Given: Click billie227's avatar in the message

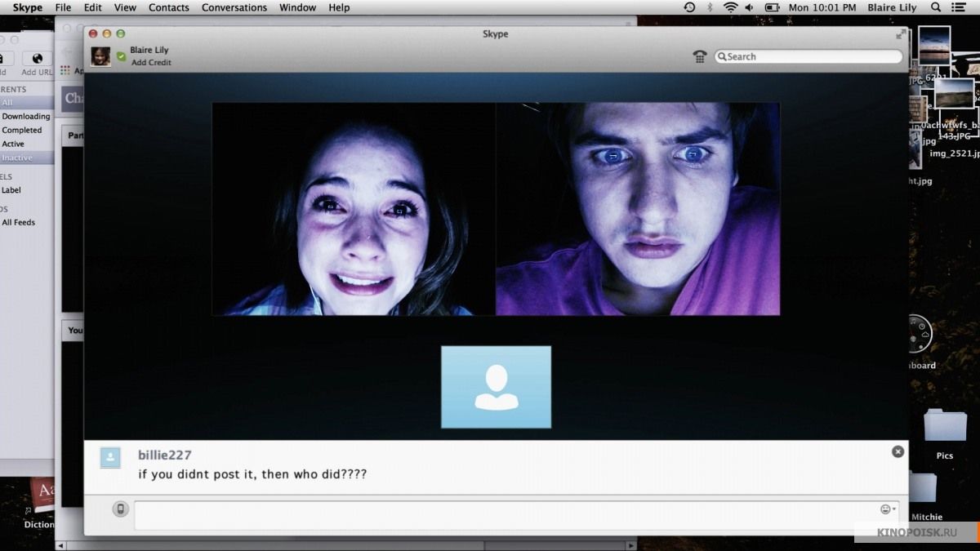Looking at the screenshot, I should (110, 457).
